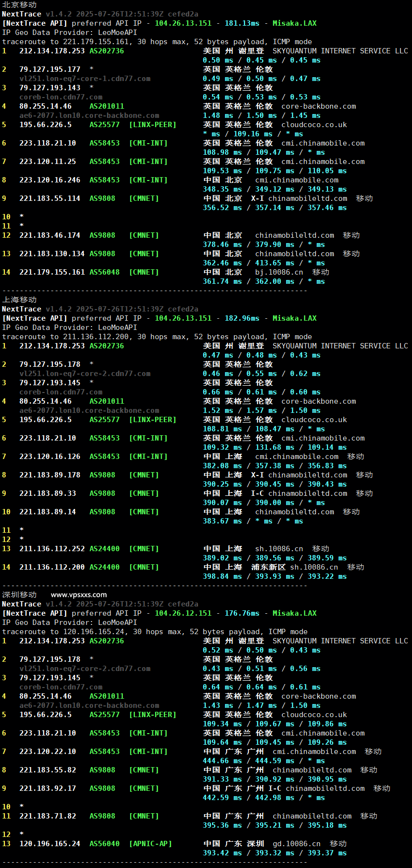Select the 348.35 ms latency value

click(222, 189)
